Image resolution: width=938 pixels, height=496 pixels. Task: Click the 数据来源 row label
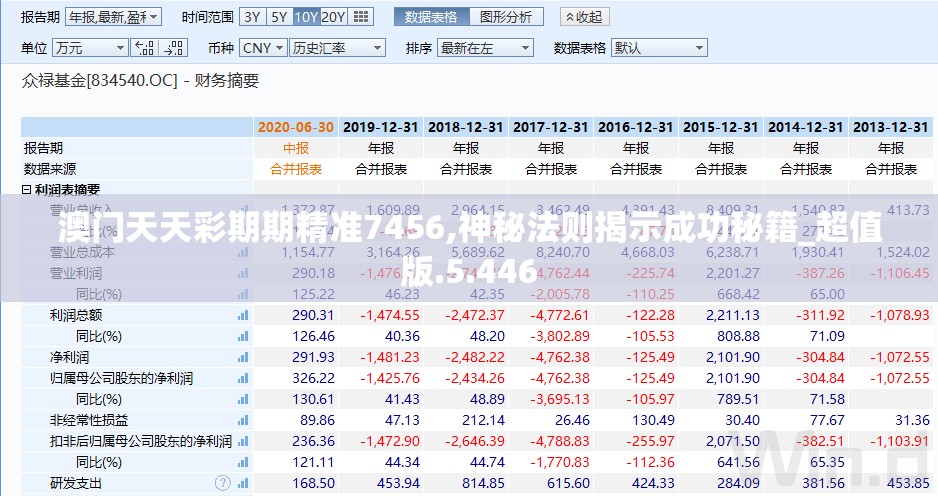tap(50, 169)
